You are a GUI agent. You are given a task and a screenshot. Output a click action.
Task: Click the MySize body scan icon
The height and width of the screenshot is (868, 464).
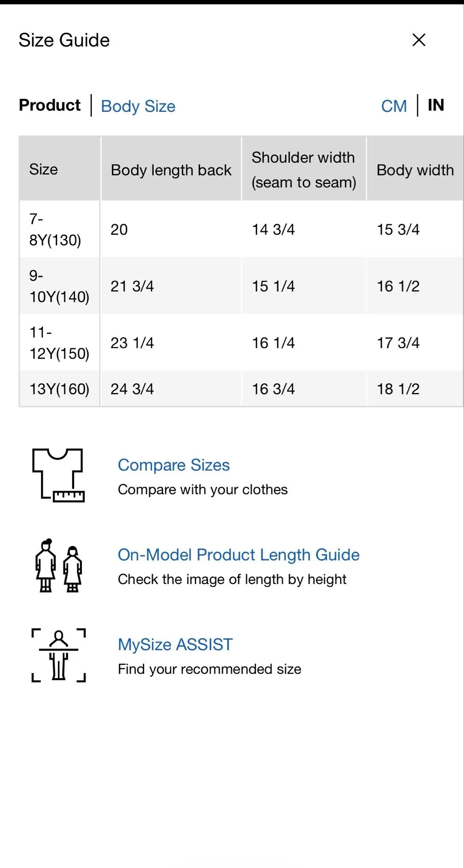58,655
